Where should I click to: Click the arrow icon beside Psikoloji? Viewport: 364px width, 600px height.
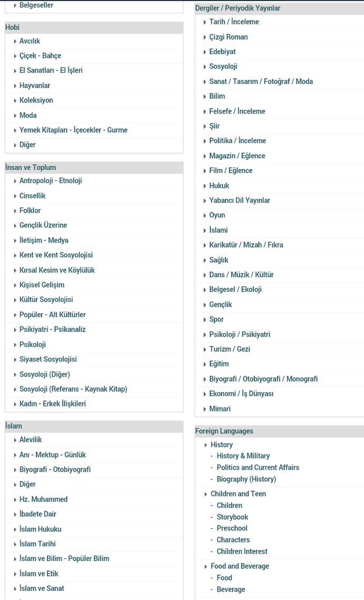15,345
